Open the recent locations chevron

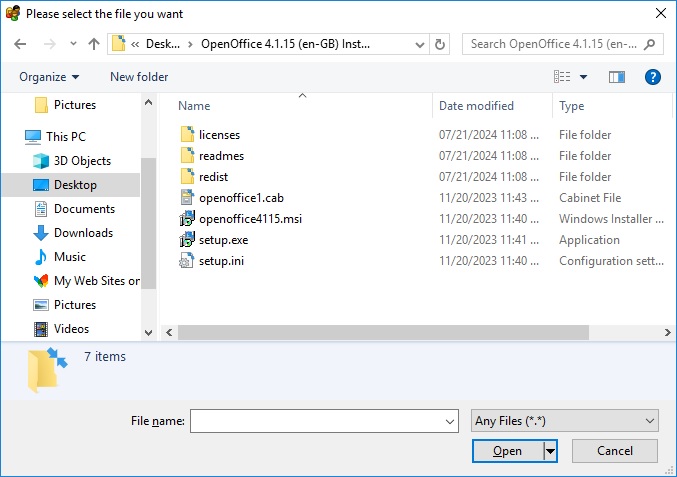coord(73,44)
